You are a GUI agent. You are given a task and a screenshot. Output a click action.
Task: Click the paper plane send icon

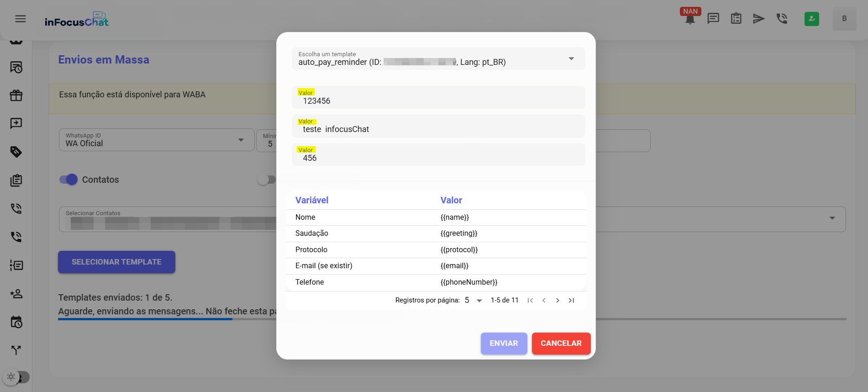(x=758, y=19)
